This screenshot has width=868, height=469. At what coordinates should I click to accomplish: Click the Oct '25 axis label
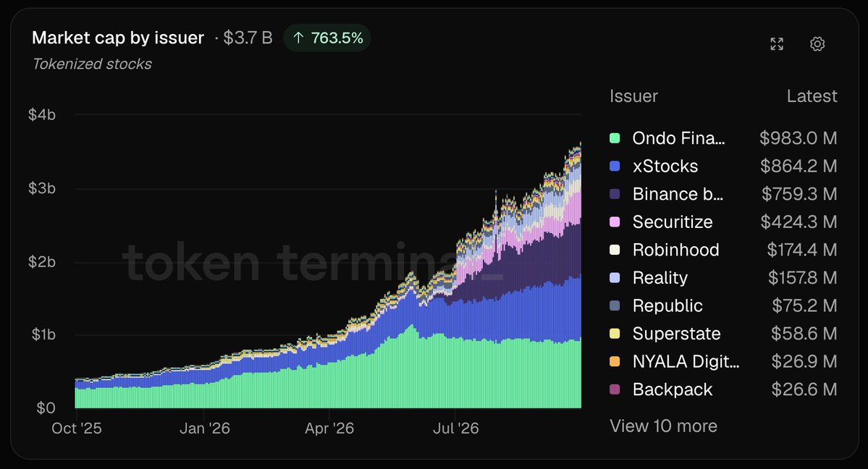pyautogui.click(x=77, y=428)
